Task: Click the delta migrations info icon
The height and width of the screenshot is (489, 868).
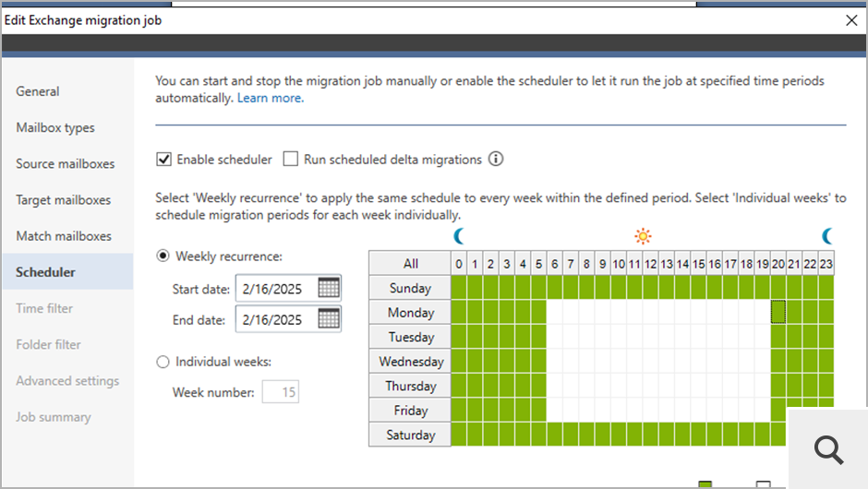Action: (496, 160)
